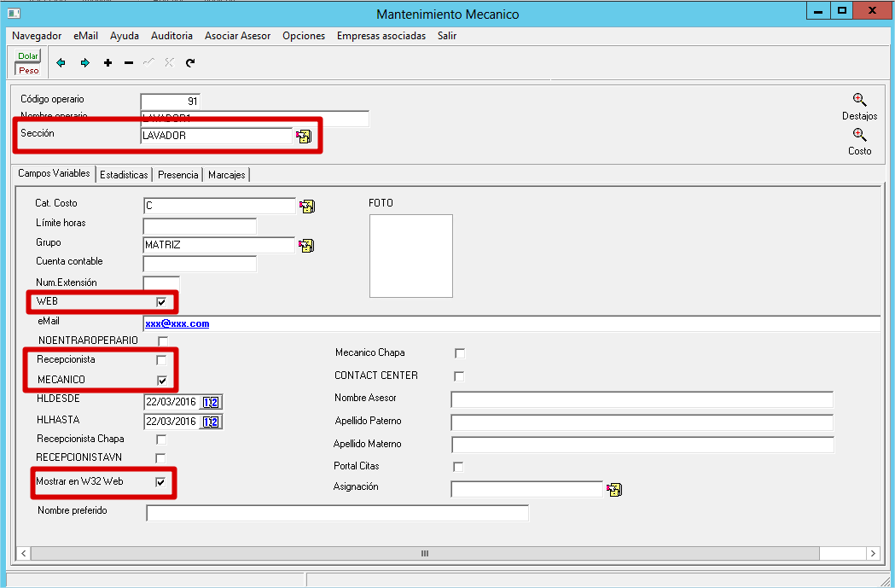Viewport: 895px width, 588px height.
Task: Open the Costo magnifier icon
Action: tap(859, 135)
